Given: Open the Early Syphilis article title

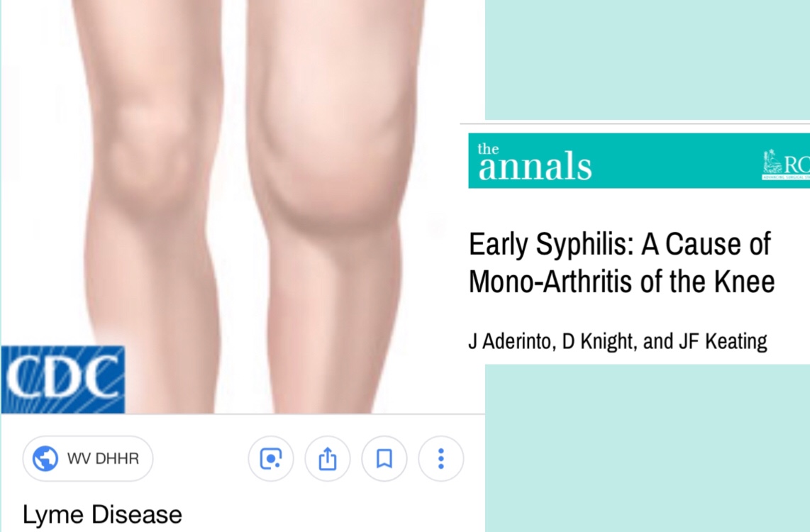Looking at the screenshot, I should point(621,263).
